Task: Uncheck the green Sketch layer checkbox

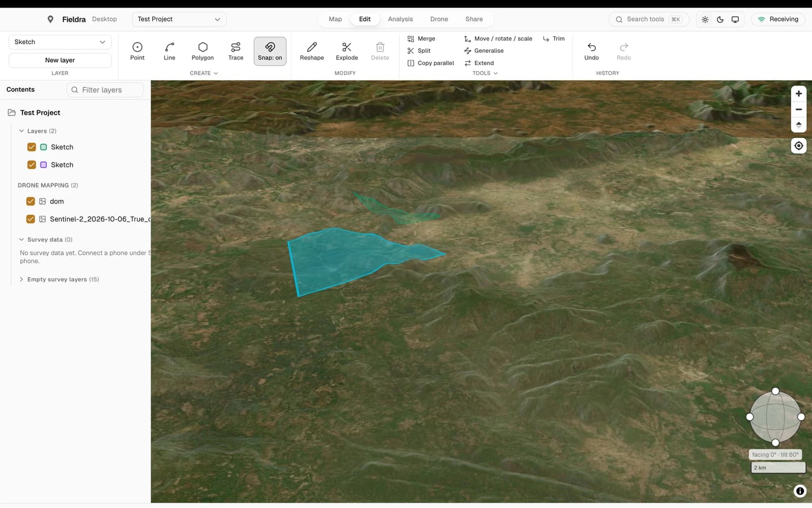Action: 31,147
